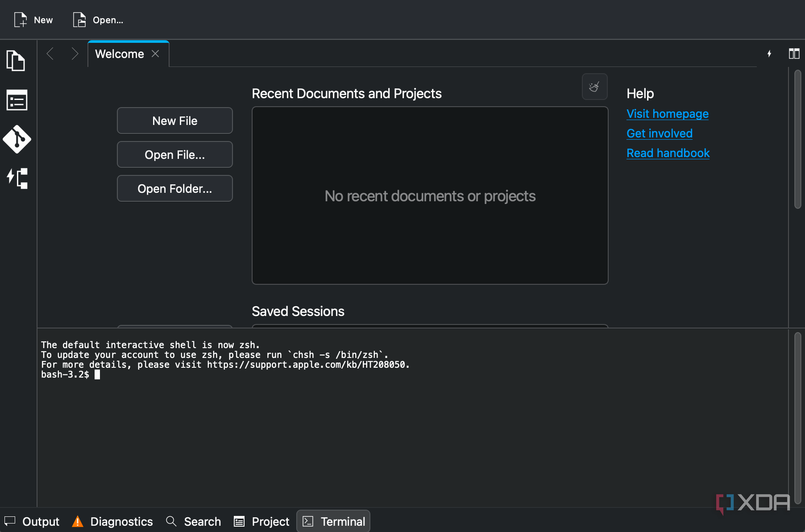Open the Read handbook link
Image resolution: width=805 pixels, height=532 pixels.
(x=668, y=153)
